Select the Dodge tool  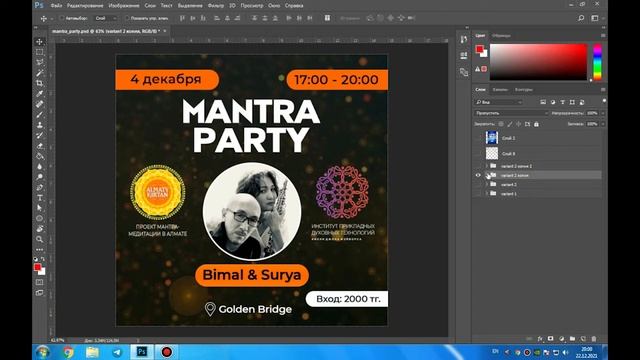pyautogui.click(x=40, y=177)
